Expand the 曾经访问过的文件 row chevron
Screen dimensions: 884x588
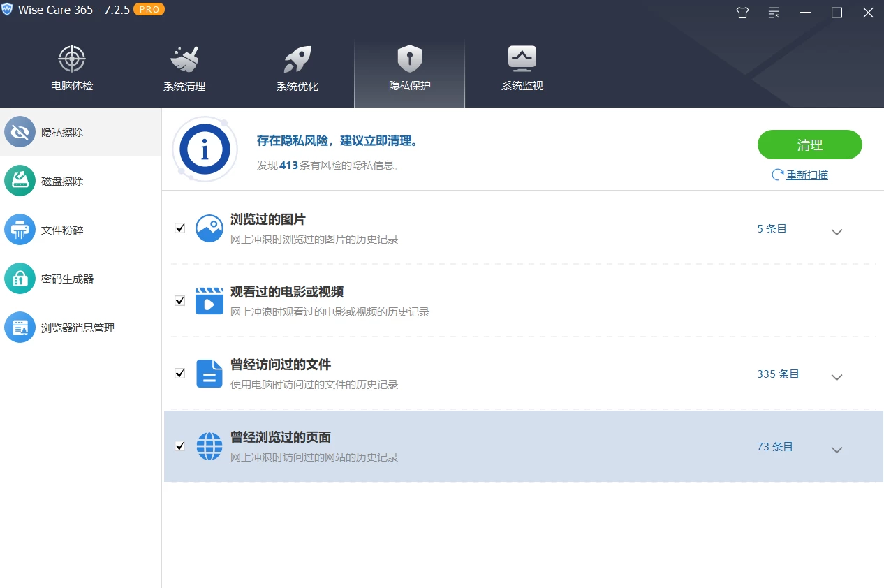coord(837,378)
